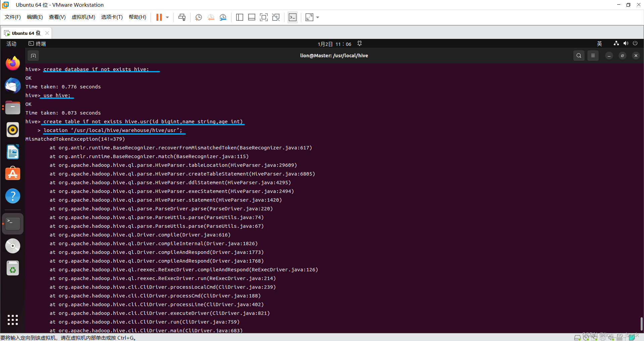Open the Help icon in dock
644x341 pixels.
[x=13, y=196]
